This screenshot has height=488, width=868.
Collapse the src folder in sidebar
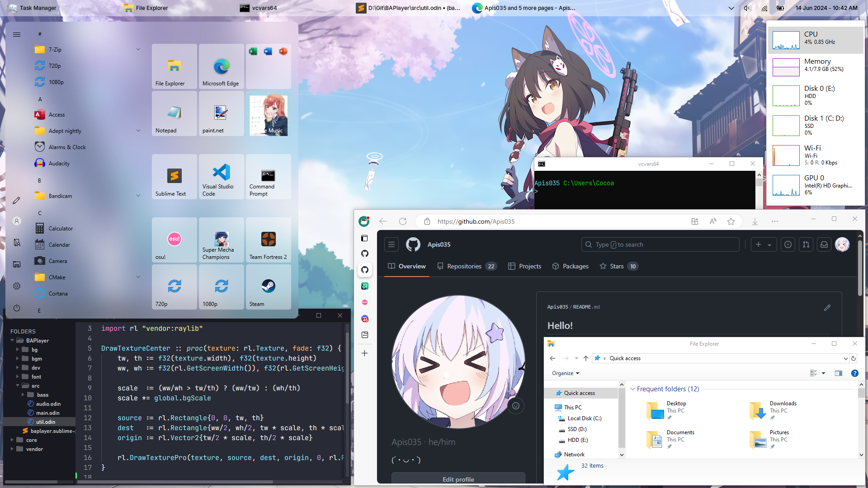[18, 386]
